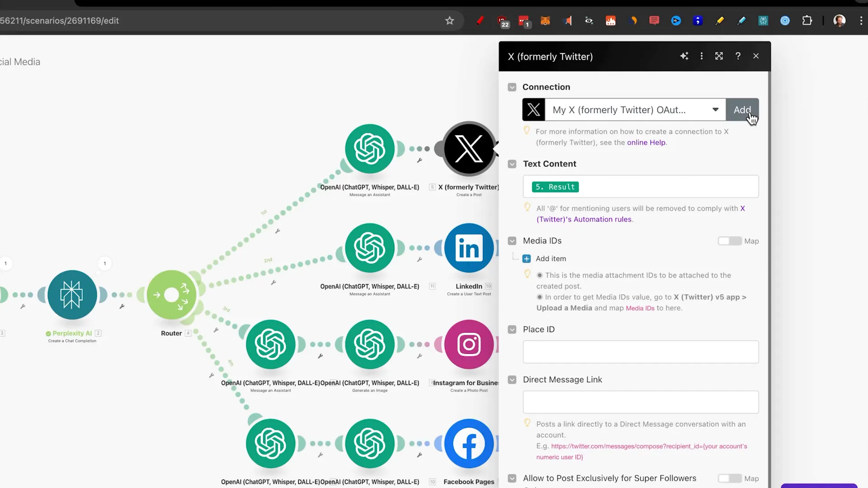
Task: Close the X (formerly Twitter) panel
Action: click(756, 56)
